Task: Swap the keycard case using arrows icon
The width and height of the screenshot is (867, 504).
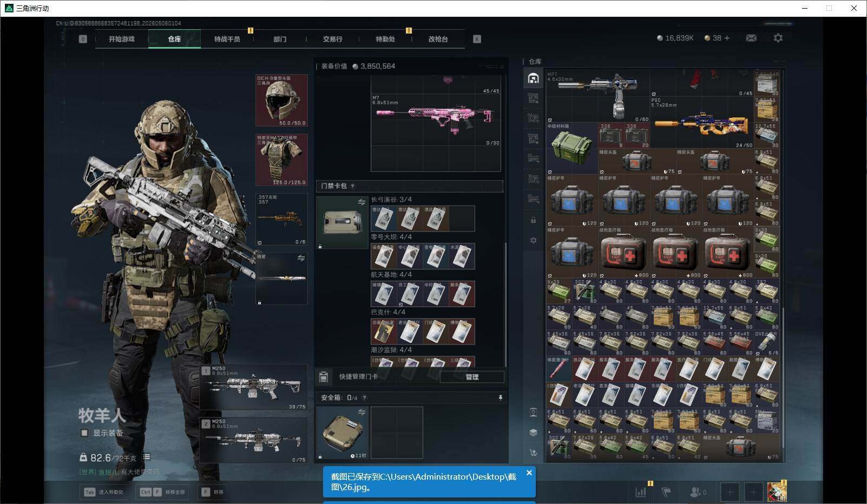Action: coord(362,202)
